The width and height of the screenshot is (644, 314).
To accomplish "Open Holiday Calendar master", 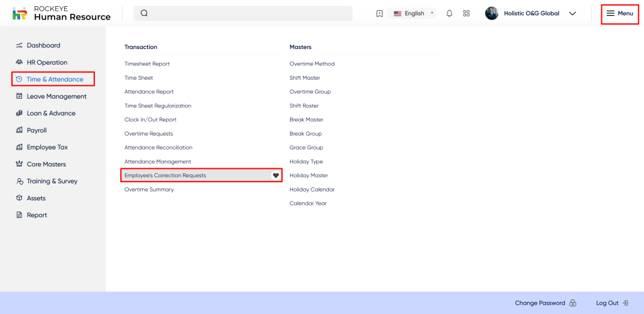I will [312, 190].
